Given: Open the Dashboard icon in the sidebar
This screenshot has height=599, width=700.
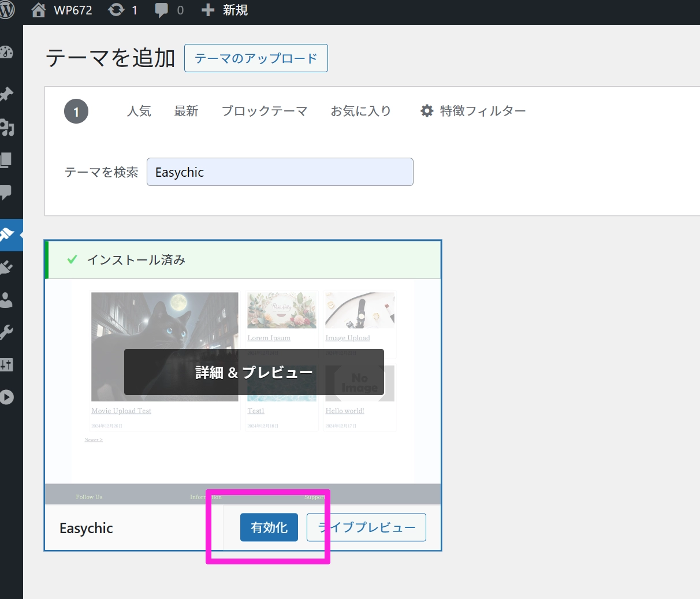Looking at the screenshot, I should click(x=7, y=53).
